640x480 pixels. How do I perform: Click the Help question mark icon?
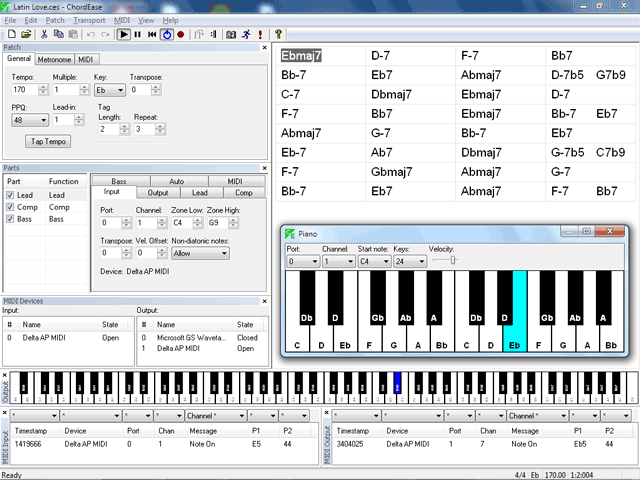(278, 34)
